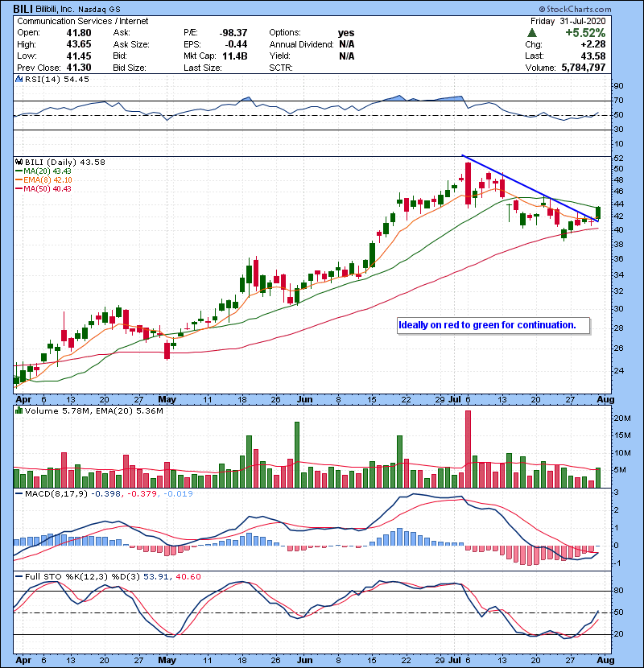
Task: Click the Friday 31-Jul-2020 date
Action: point(568,21)
